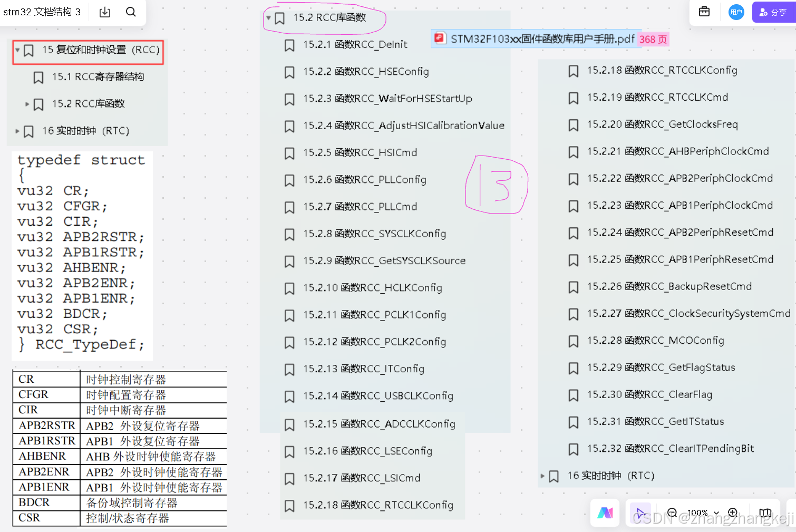Click bookmark icon of '15.2.5 函数RCC_HSICmd'
The width and height of the screenshot is (796, 532).
(x=289, y=153)
